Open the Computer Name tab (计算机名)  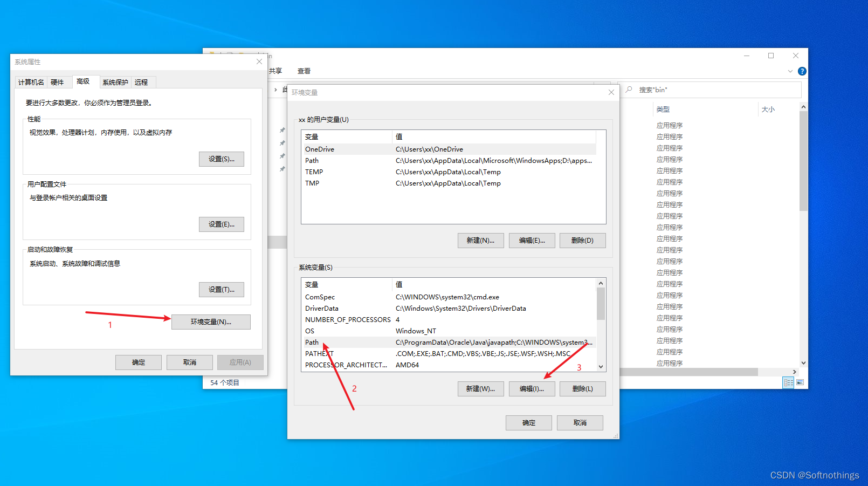click(x=31, y=82)
